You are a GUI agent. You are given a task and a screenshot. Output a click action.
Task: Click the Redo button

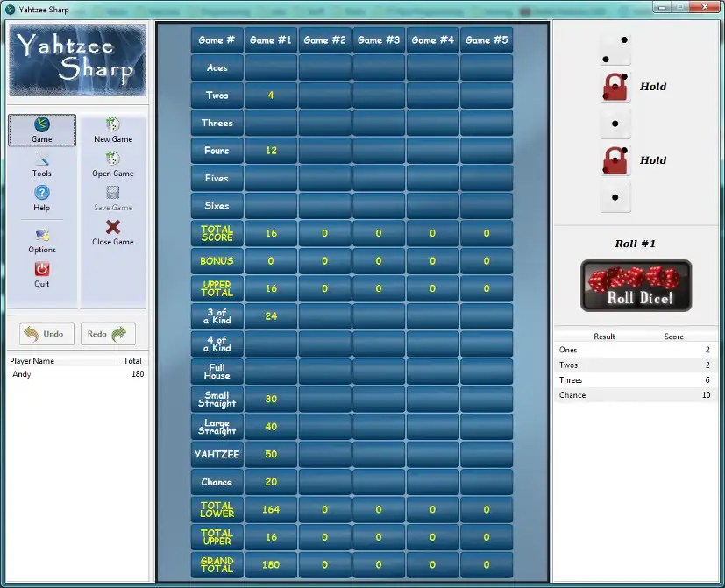tap(108, 334)
